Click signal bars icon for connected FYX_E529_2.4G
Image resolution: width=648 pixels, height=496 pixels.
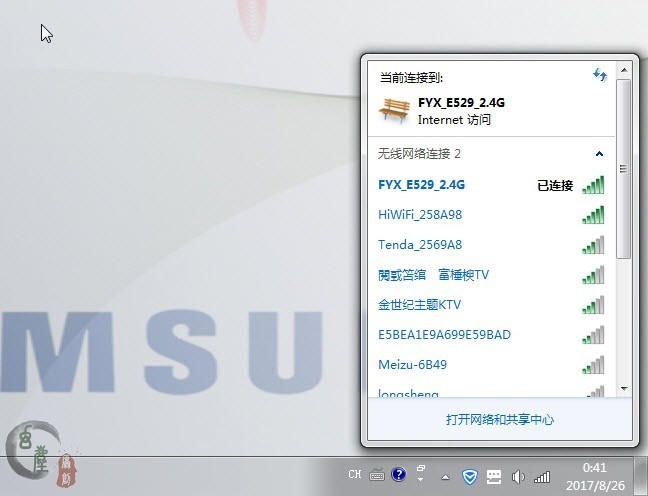point(593,185)
